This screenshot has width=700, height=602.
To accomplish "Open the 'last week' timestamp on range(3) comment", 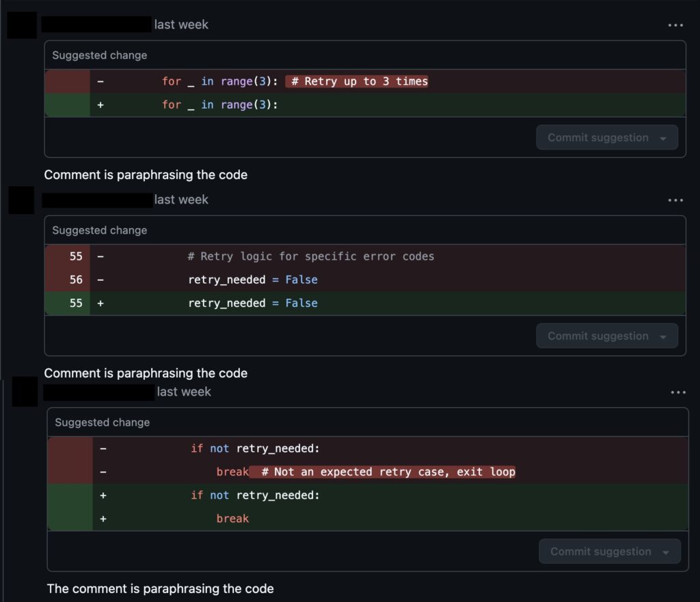I will pyautogui.click(x=181, y=25).
